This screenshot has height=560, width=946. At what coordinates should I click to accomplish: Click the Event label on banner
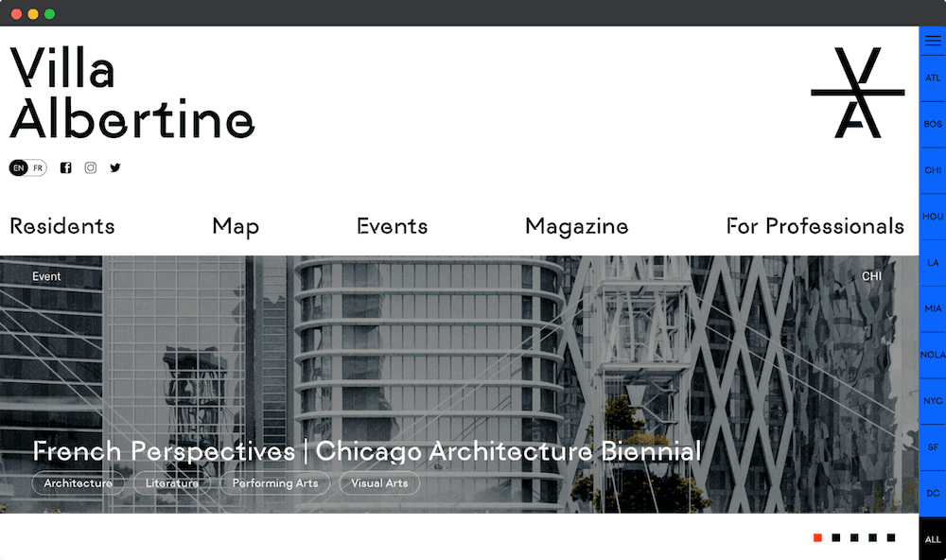(46, 276)
